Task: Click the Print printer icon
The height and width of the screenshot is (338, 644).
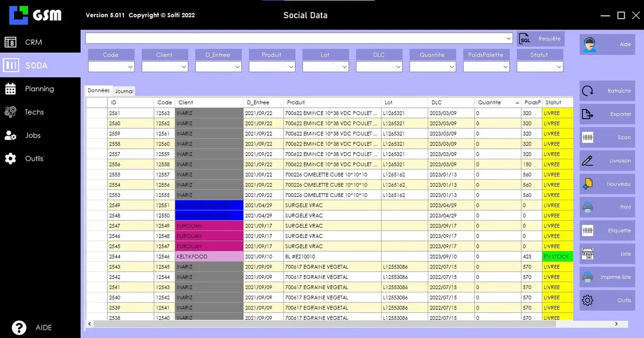Action: click(588, 207)
